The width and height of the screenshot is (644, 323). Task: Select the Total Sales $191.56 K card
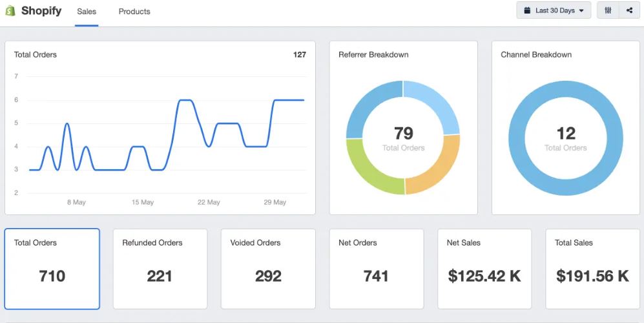pos(593,269)
